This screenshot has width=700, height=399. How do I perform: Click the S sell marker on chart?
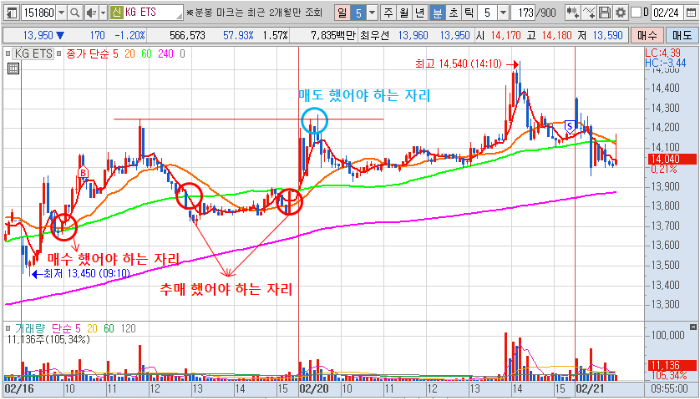pos(570,126)
